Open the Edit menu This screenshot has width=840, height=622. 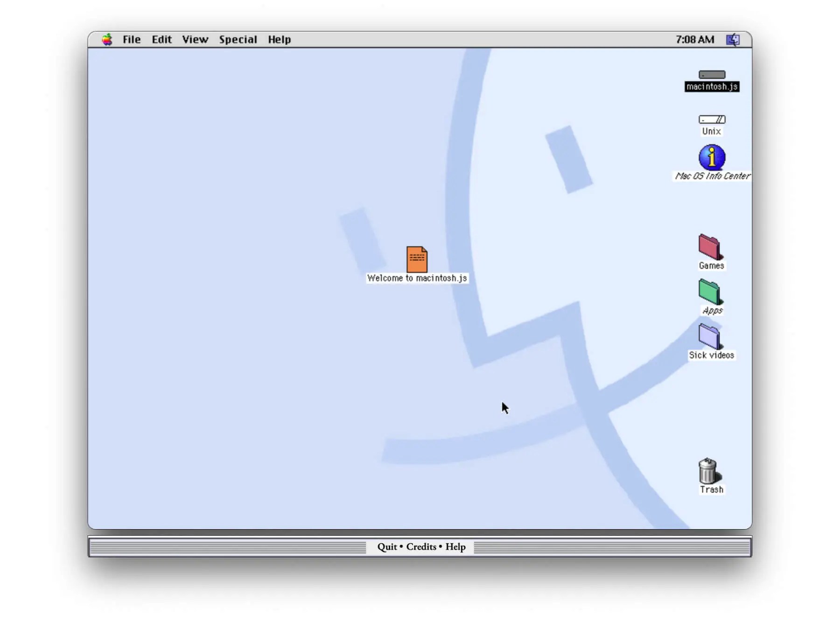(161, 39)
